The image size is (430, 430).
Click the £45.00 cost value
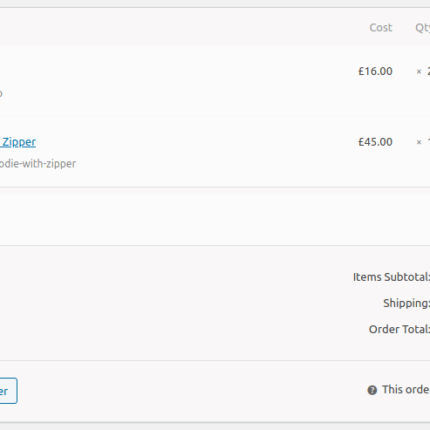click(375, 142)
